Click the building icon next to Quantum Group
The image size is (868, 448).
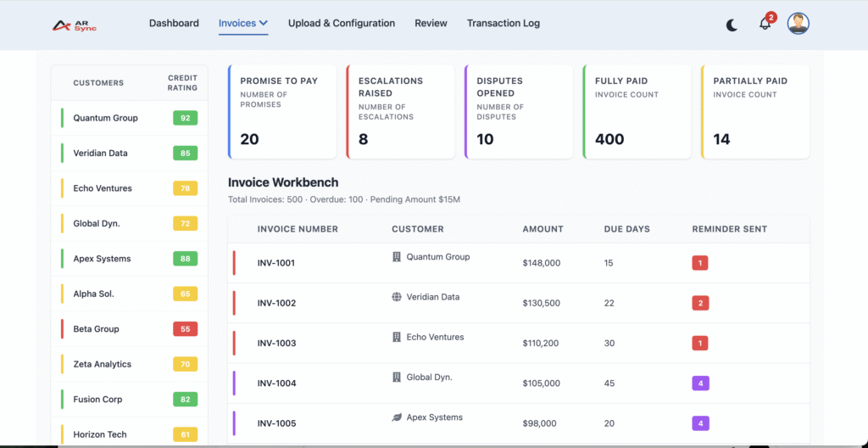[397, 256]
